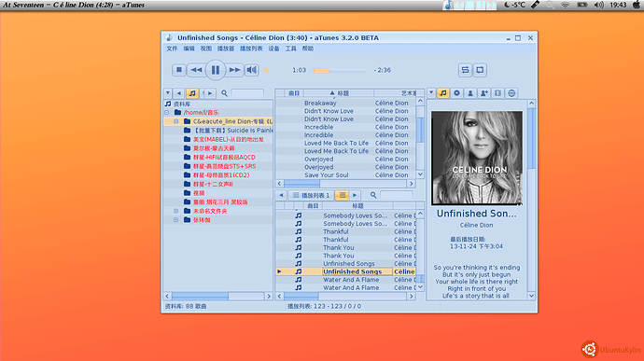Select the Breakaway song row
This screenshot has height=361, width=644.
click(345, 104)
